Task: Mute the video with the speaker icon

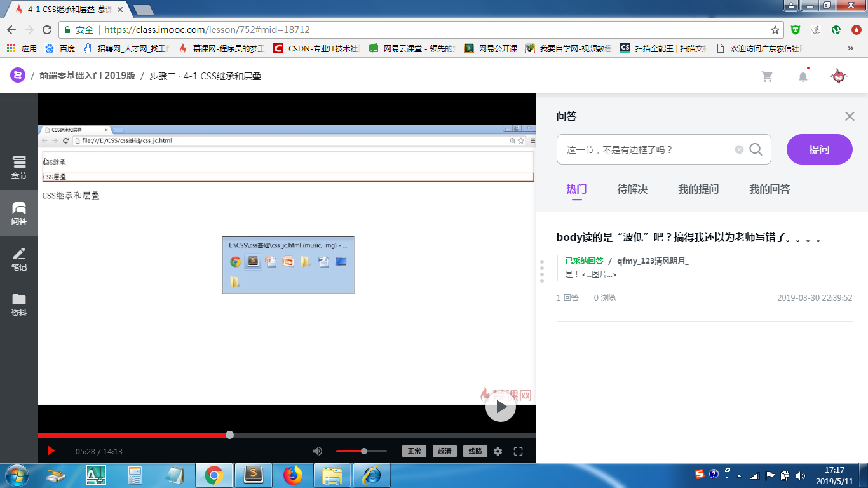Action: pos(317,451)
